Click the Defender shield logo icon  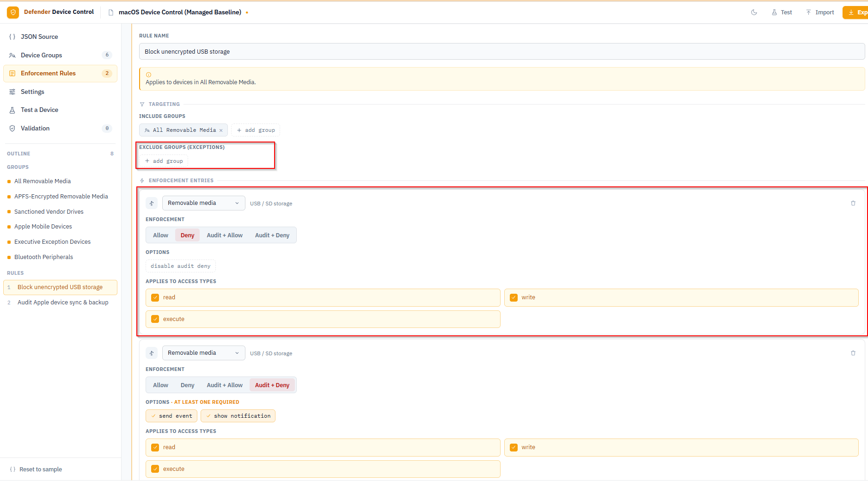tap(13, 12)
